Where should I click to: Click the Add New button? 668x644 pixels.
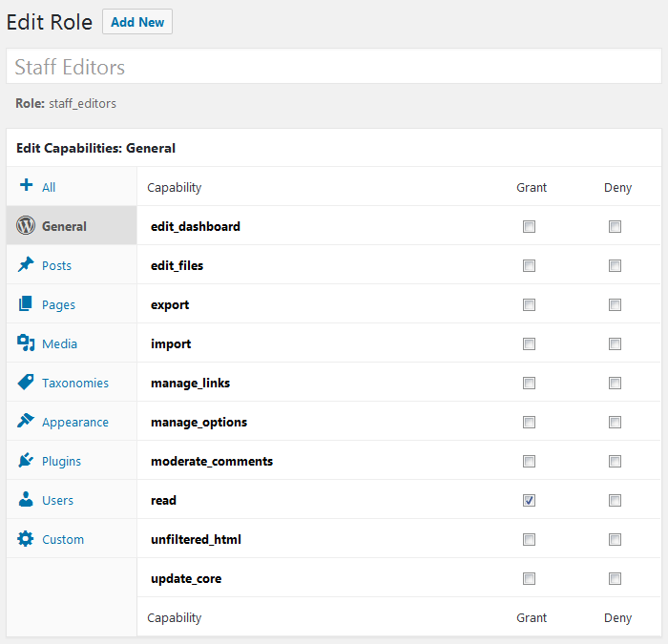pyautogui.click(x=137, y=22)
